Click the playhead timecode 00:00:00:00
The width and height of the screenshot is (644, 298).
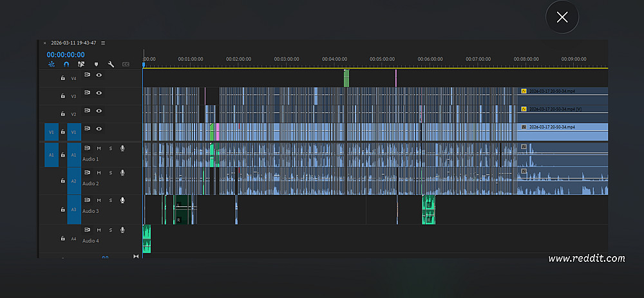point(66,55)
